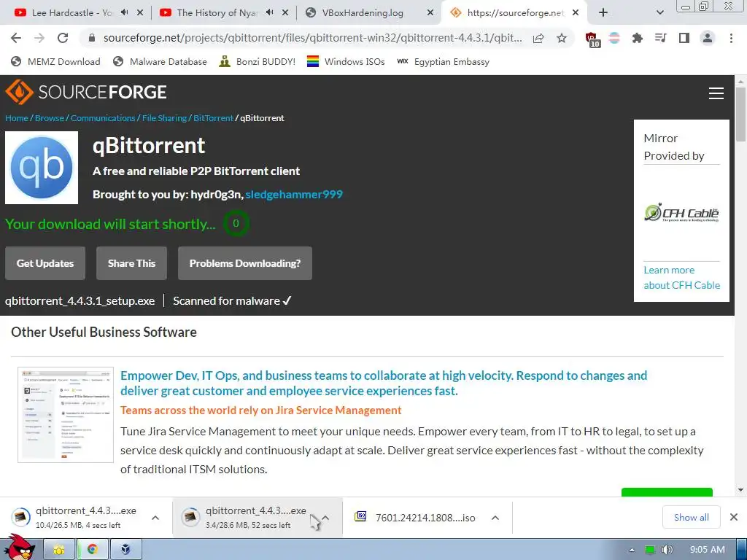Click the Chrome taskbar icon
This screenshot has height=560, width=747.
click(x=93, y=550)
